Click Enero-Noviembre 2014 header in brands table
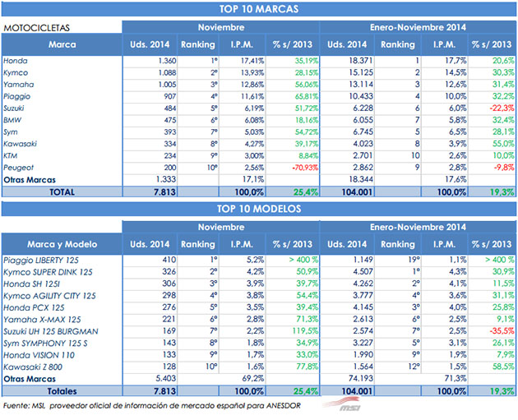Screen dimensions: 518x420 point(418,27)
